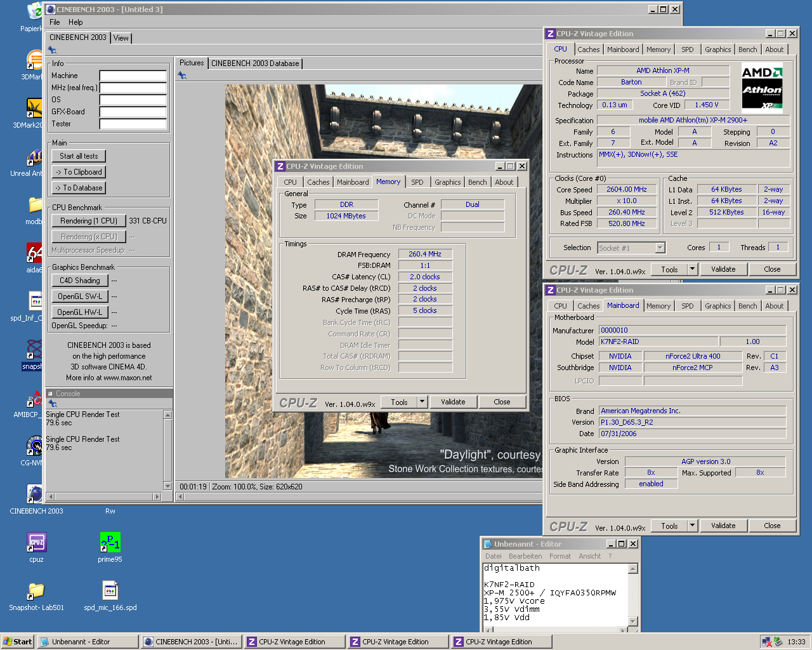Open the Socket #1 selection combo box
The image size is (812, 650).
[631, 248]
